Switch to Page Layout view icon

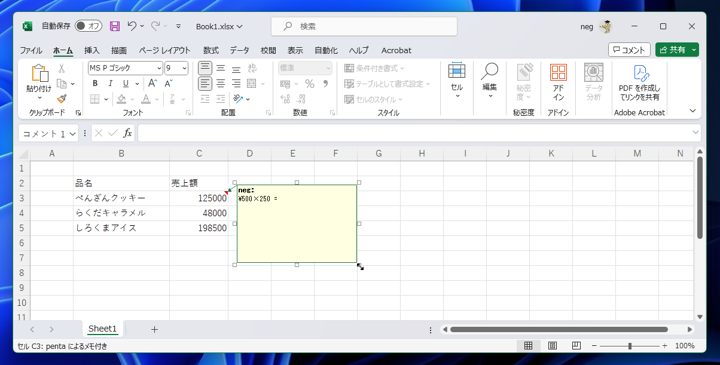coord(552,346)
